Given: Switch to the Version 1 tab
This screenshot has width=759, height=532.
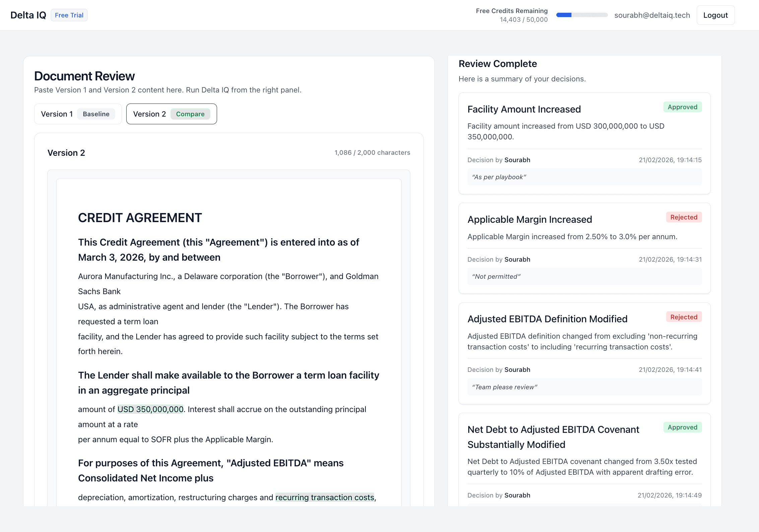Looking at the screenshot, I should pyautogui.click(x=78, y=114).
